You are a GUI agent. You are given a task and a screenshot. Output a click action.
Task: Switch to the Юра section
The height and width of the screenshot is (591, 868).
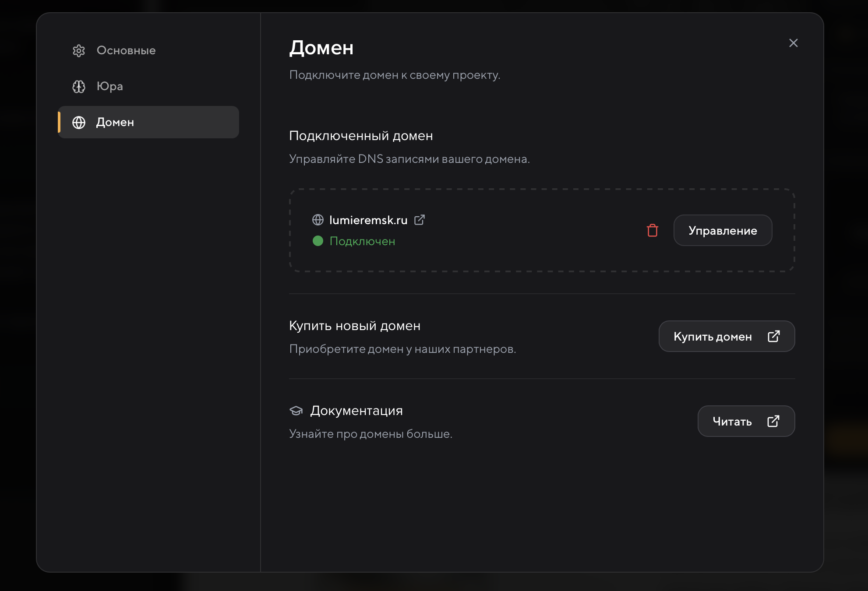point(109,87)
